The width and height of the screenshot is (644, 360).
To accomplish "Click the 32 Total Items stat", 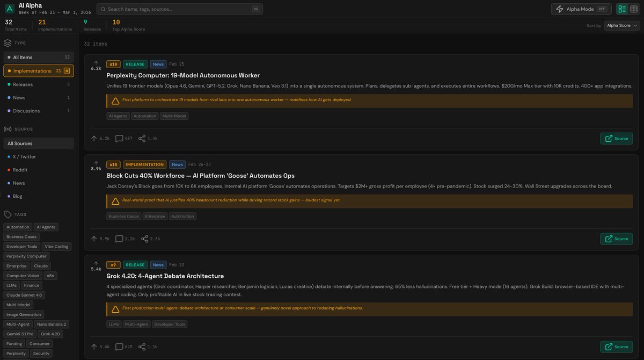I will click(x=16, y=25).
